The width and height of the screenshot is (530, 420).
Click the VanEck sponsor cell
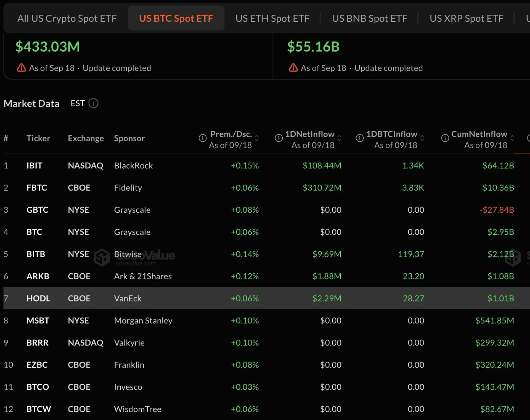click(128, 298)
